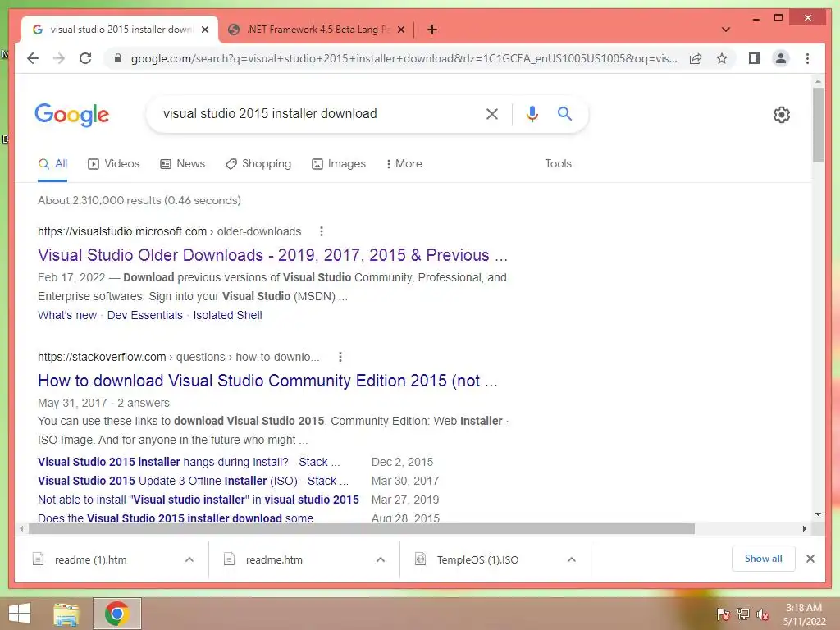Open Windows Start button
The width and height of the screenshot is (840, 630).
(20, 614)
